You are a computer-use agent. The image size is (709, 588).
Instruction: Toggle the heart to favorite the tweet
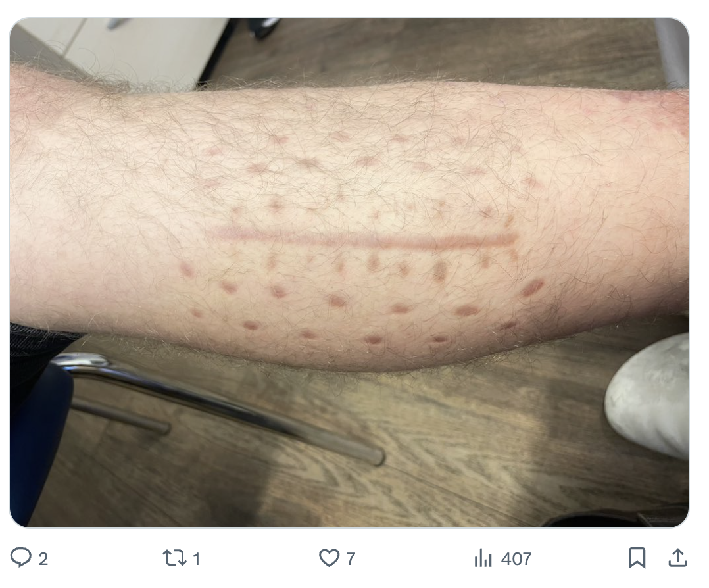[x=329, y=558]
